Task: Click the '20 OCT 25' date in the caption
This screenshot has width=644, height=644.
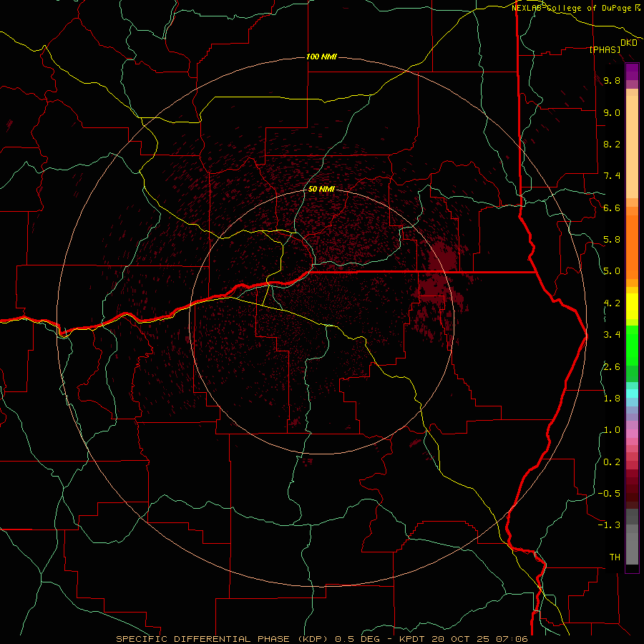Action: [460, 639]
